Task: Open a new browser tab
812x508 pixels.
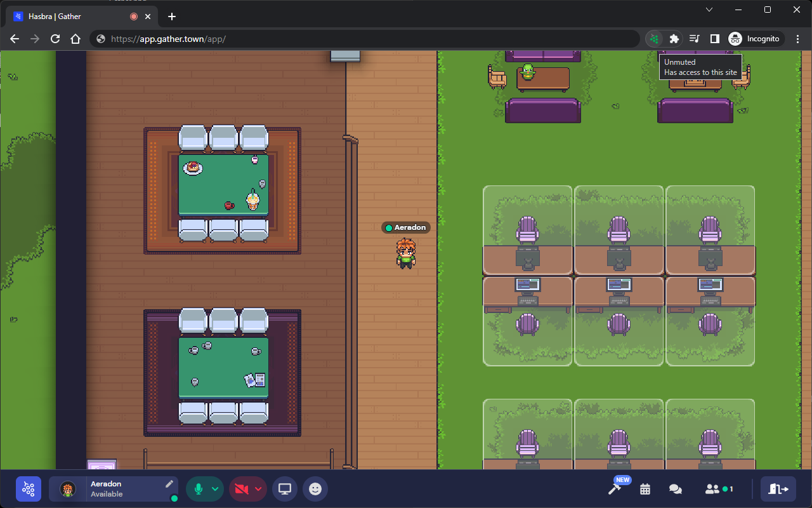Action: (171, 17)
